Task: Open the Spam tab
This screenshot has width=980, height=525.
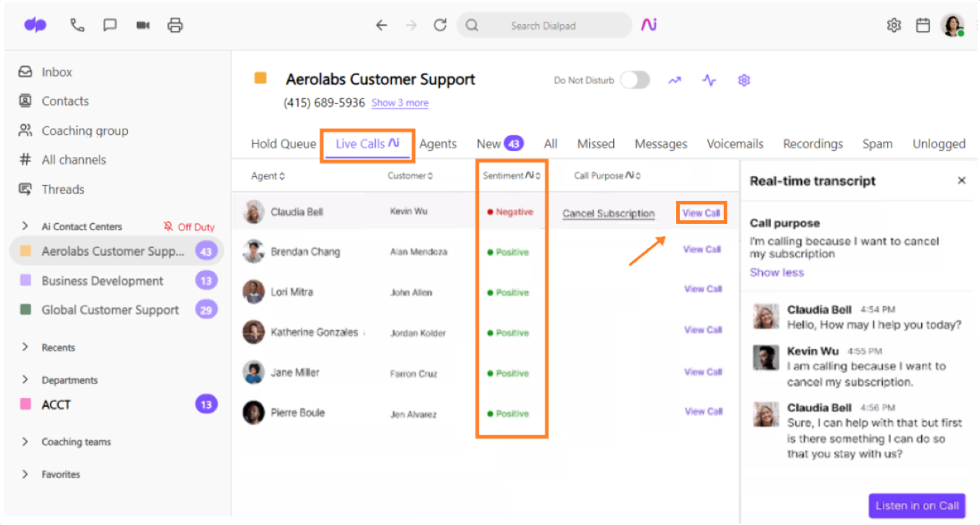Action: [x=877, y=144]
